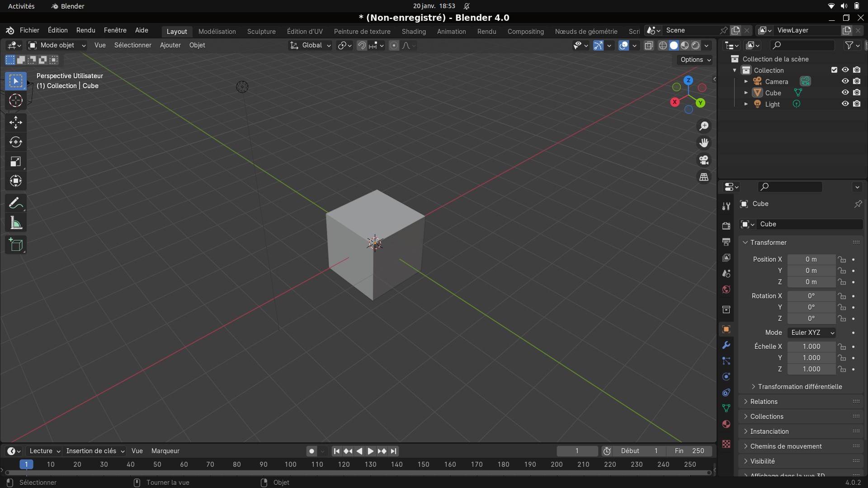Open the Fichier menu

(x=29, y=30)
